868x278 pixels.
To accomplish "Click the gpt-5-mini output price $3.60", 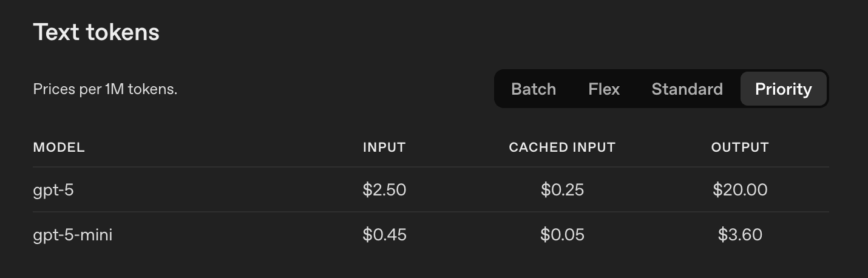I will (740, 235).
